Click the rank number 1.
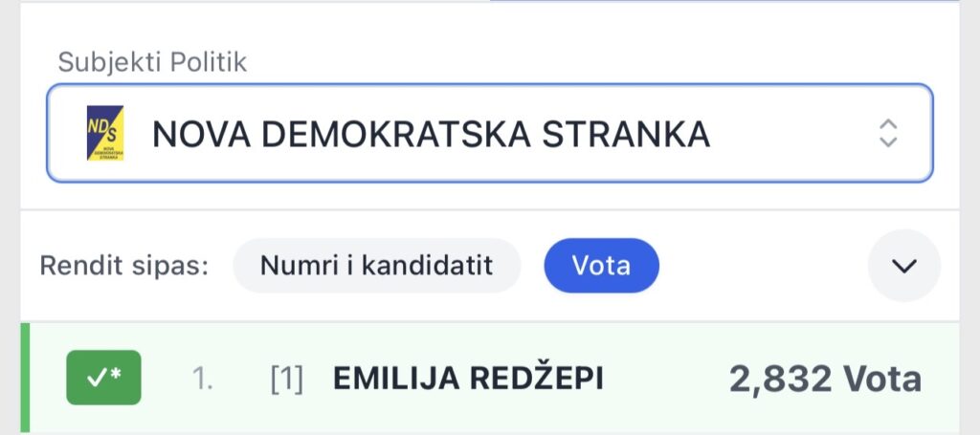Viewport: 980px width, 435px height. tap(203, 379)
